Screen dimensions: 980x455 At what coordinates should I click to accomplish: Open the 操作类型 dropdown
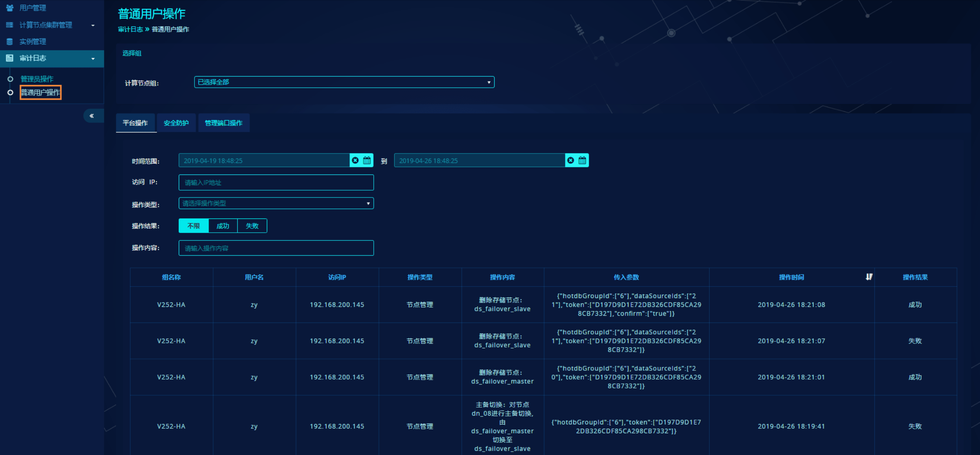click(276, 203)
